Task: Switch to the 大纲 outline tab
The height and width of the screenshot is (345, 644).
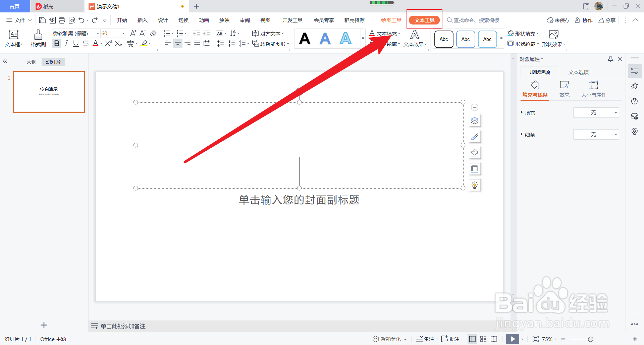Action: pyautogui.click(x=32, y=62)
